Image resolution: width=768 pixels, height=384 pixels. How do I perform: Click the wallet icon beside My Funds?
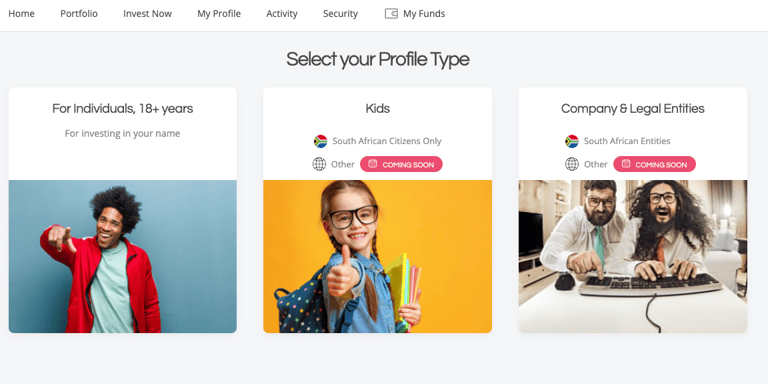[391, 14]
